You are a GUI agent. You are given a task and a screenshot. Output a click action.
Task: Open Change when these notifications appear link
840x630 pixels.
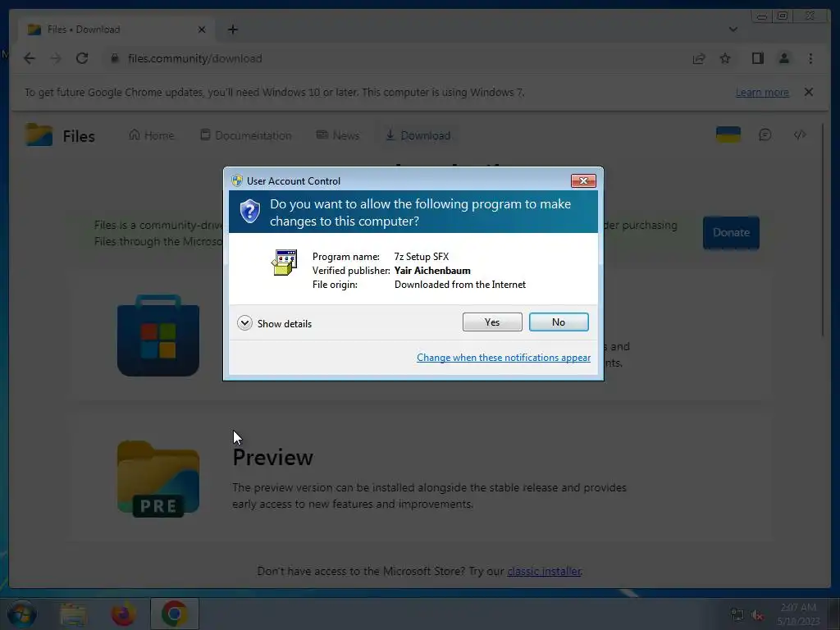503,358
